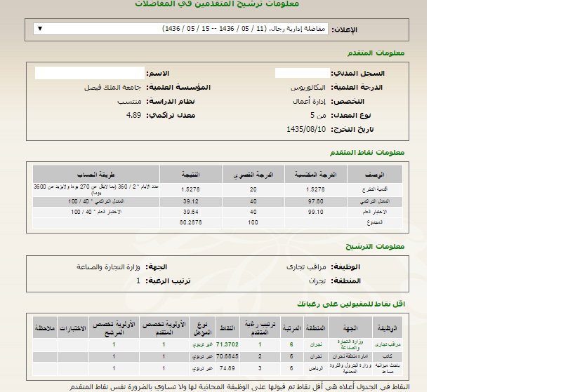
Task: Click the total maximum score 100
Action: [x=253, y=222]
